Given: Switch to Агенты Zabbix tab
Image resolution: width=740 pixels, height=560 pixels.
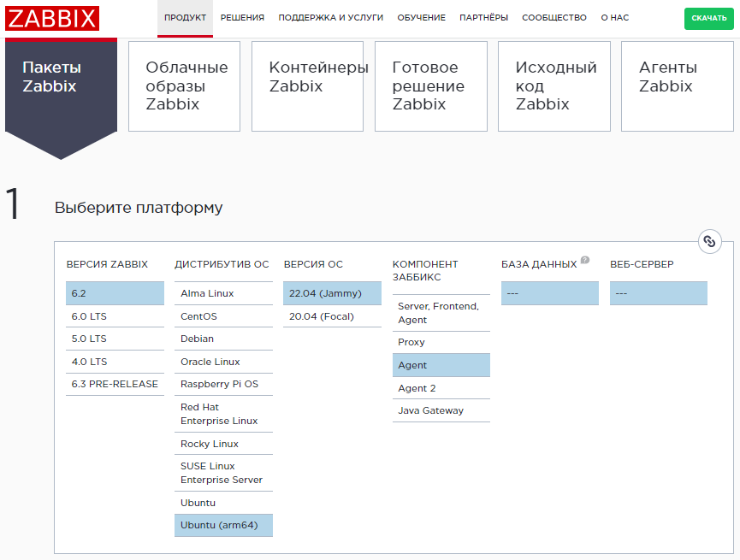Looking at the screenshot, I should (678, 86).
